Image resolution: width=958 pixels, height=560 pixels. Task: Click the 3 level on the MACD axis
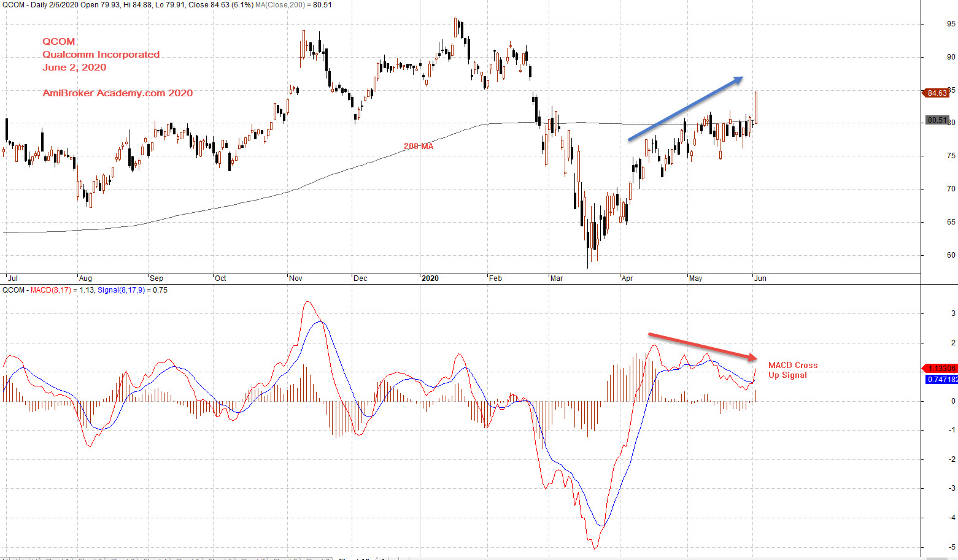(953, 313)
